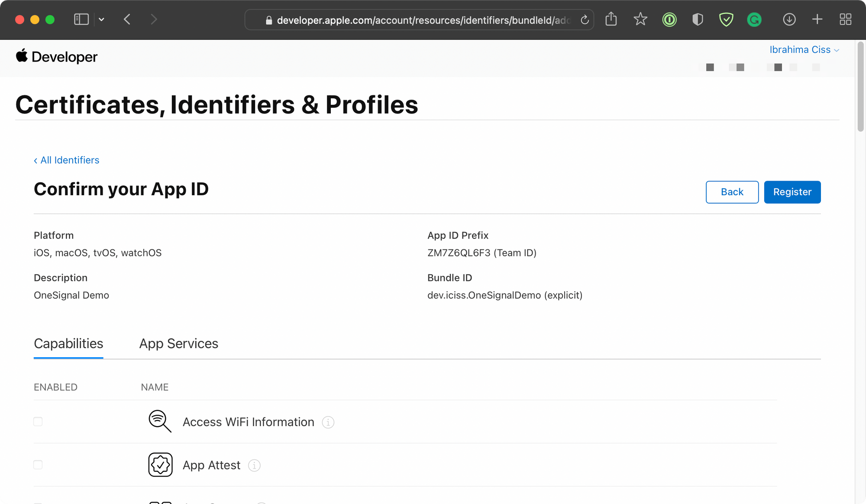Select the Capabilities tab
This screenshot has width=866, height=504.
tap(68, 344)
